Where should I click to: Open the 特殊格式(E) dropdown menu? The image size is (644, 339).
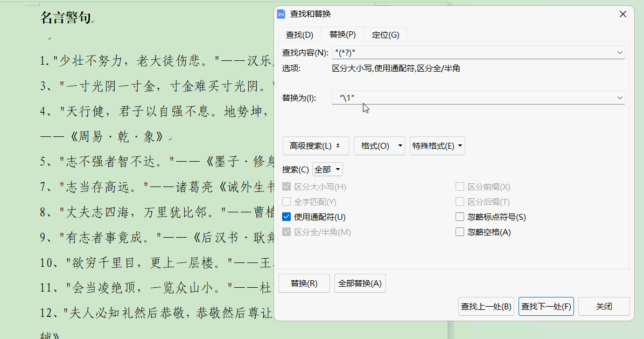tap(437, 146)
